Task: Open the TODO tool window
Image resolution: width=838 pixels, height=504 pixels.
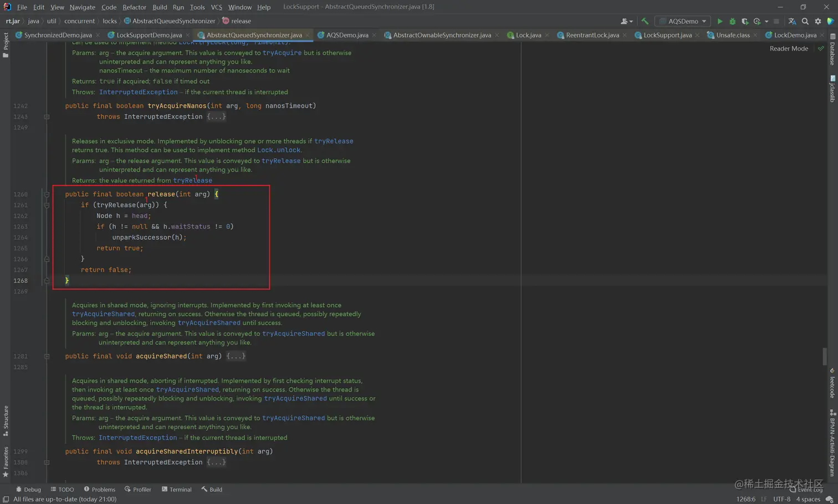Action: [62, 490]
